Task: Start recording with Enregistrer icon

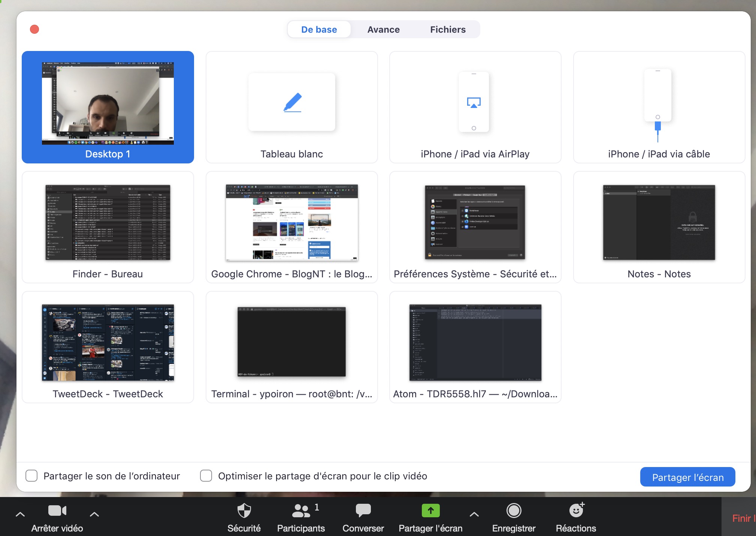Action: tap(514, 511)
